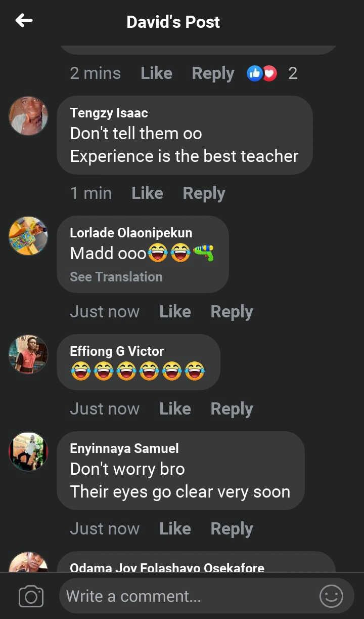Open Tengzy Isaac's profile picture
Screen dimensions: 364x619
pyautogui.click(x=28, y=116)
